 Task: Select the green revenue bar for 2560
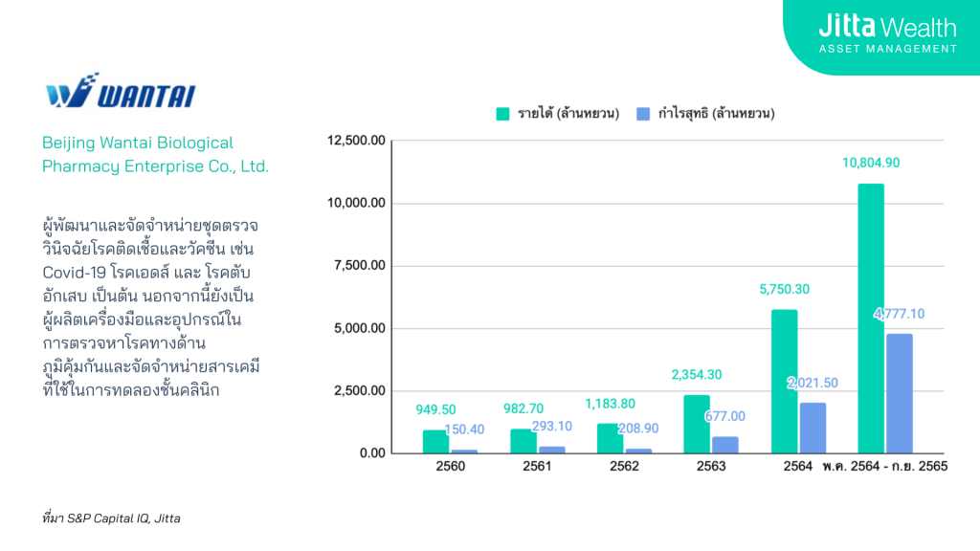tap(434, 441)
